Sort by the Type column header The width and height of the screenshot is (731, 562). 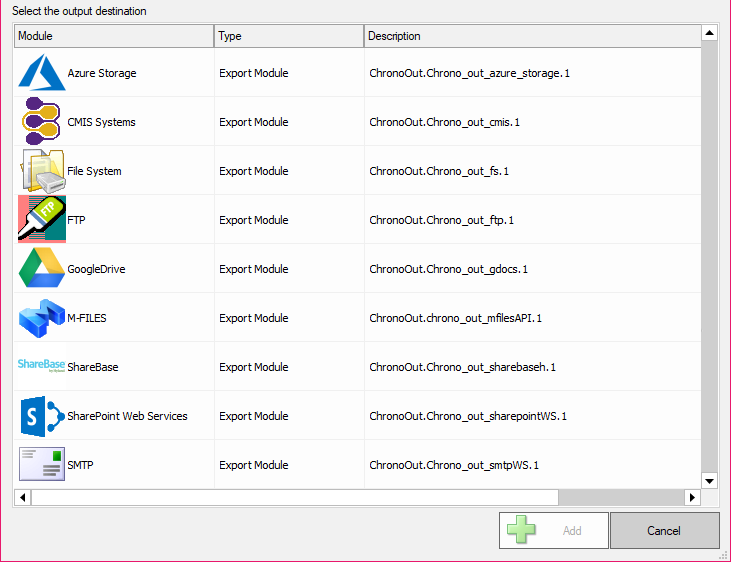coord(289,36)
